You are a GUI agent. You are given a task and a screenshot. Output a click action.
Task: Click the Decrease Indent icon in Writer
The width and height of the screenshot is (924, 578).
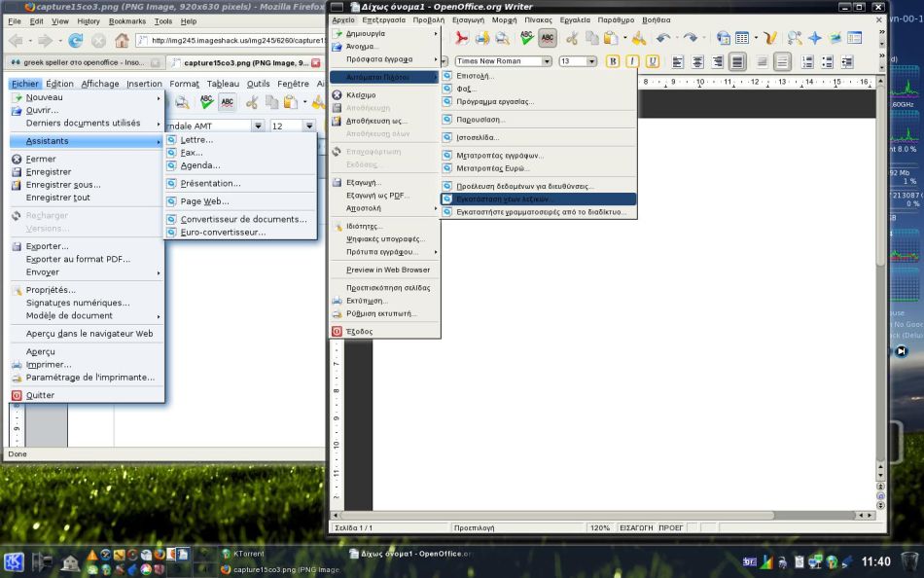click(847, 61)
